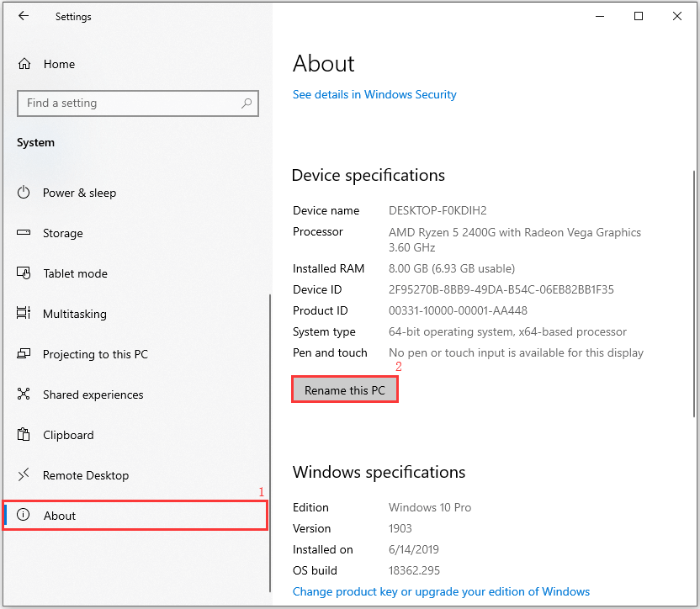Open Power & sleep settings
This screenshot has width=700, height=609.
click(79, 193)
